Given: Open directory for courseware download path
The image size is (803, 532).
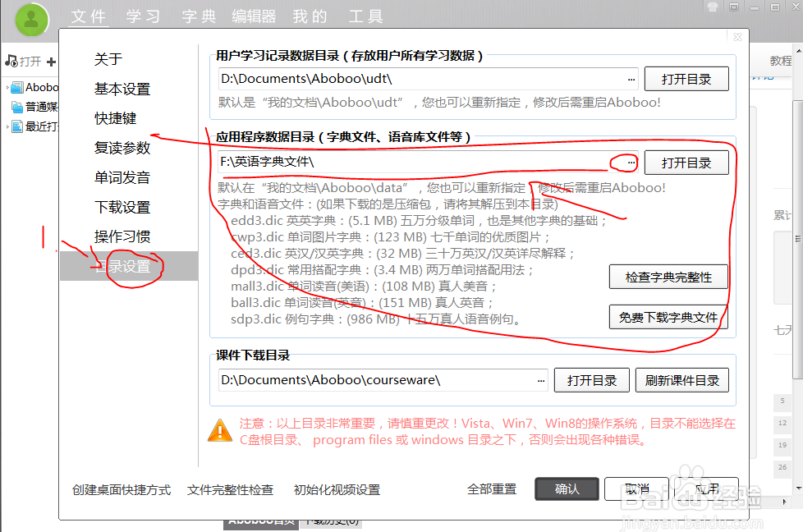Looking at the screenshot, I should pos(591,380).
